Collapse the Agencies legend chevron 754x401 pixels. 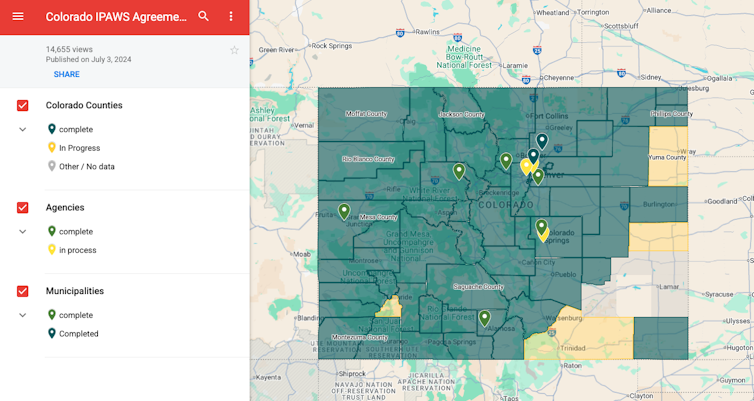point(23,232)
